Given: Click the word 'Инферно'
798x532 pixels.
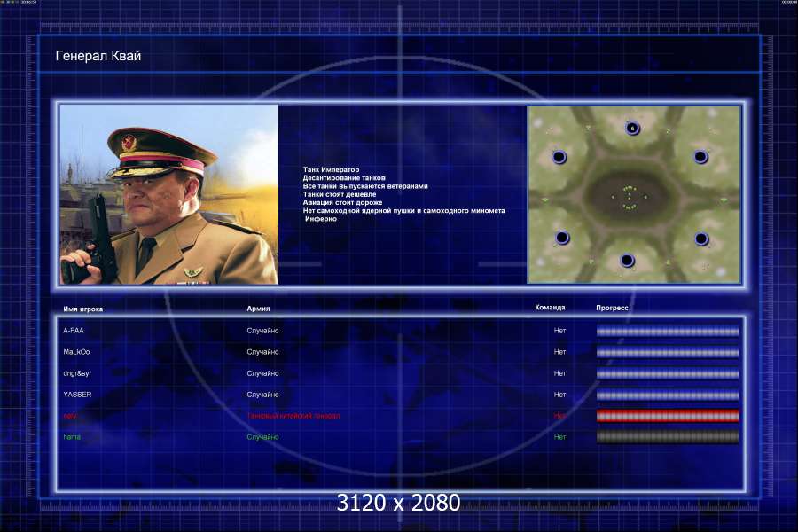Looking at the screenshot, I should pos(321,218).
